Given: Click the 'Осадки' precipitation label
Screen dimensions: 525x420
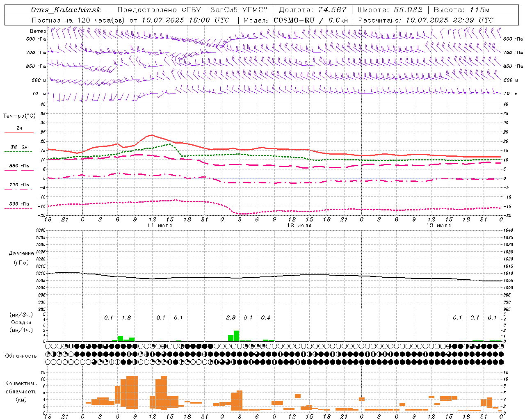Looking at the screenshot, I should (21, 323).
